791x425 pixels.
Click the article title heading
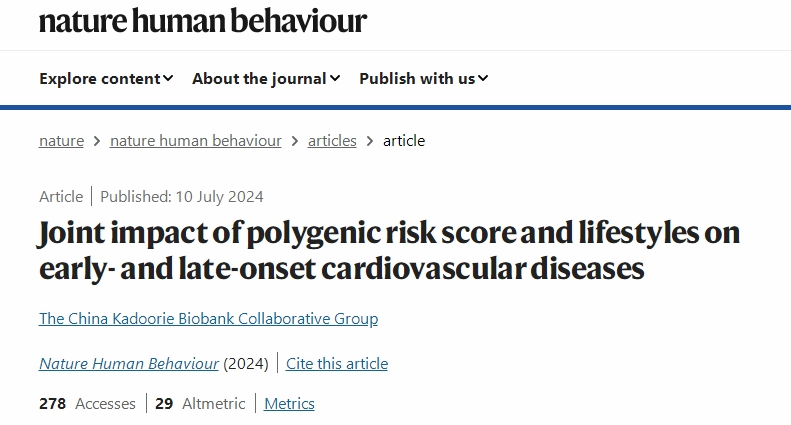click(388, 251)
